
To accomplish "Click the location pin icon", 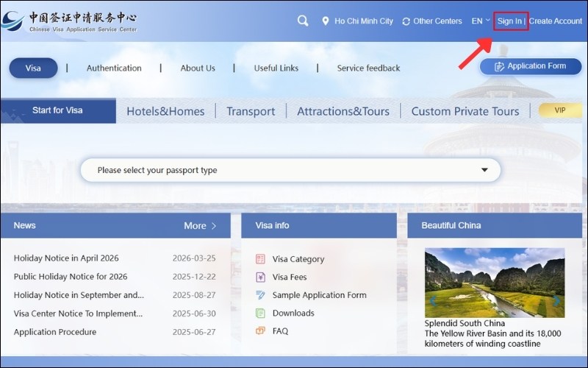I will point(326,21).
